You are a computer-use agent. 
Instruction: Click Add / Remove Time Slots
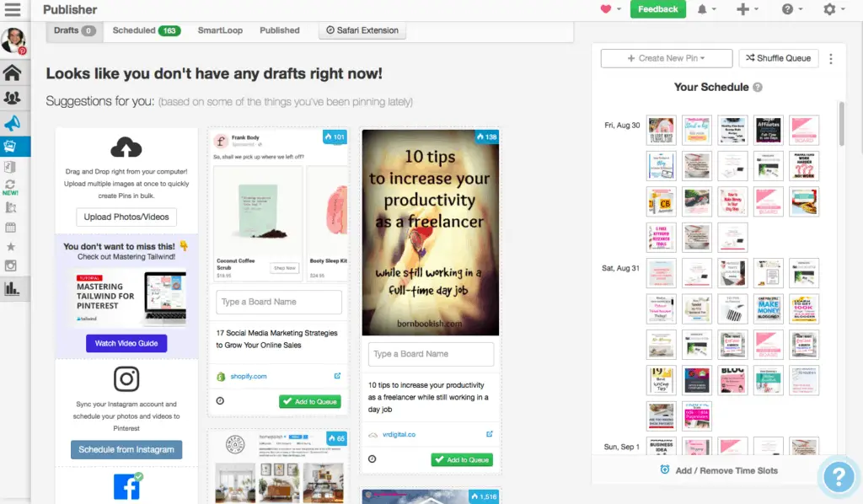(719, 470)
